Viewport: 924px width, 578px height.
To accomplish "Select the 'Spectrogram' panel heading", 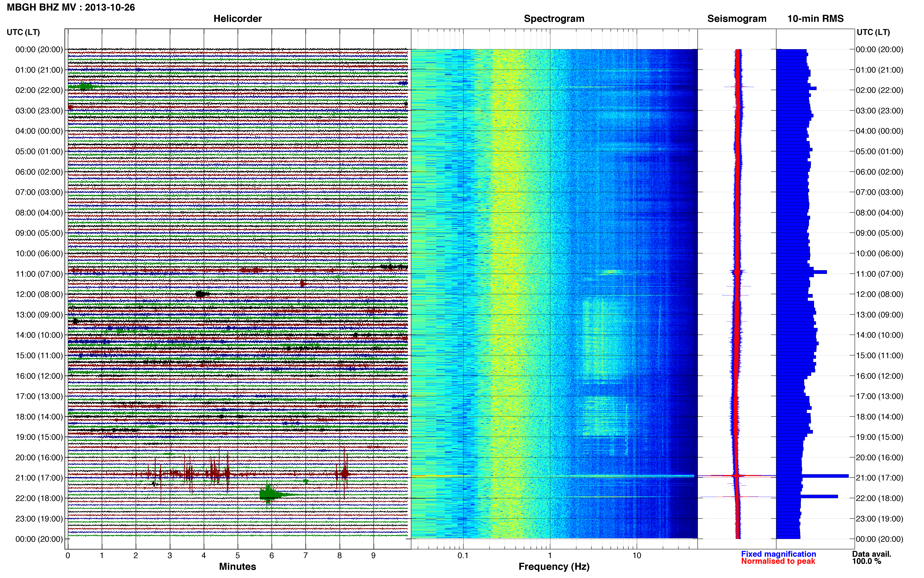I will (x=554, y=19).
